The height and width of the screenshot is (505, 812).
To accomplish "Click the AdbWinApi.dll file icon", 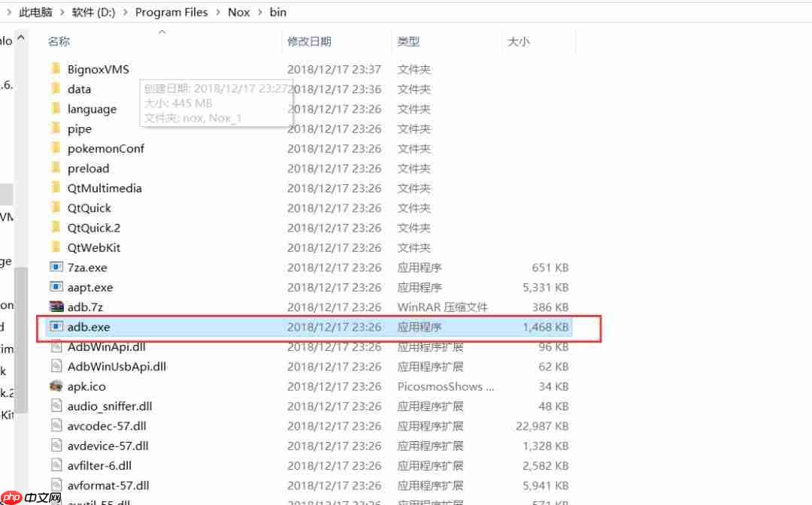I will point(57,346).
